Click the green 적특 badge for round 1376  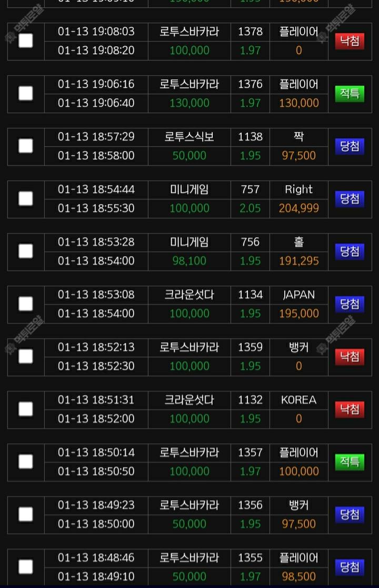[350, 94]
